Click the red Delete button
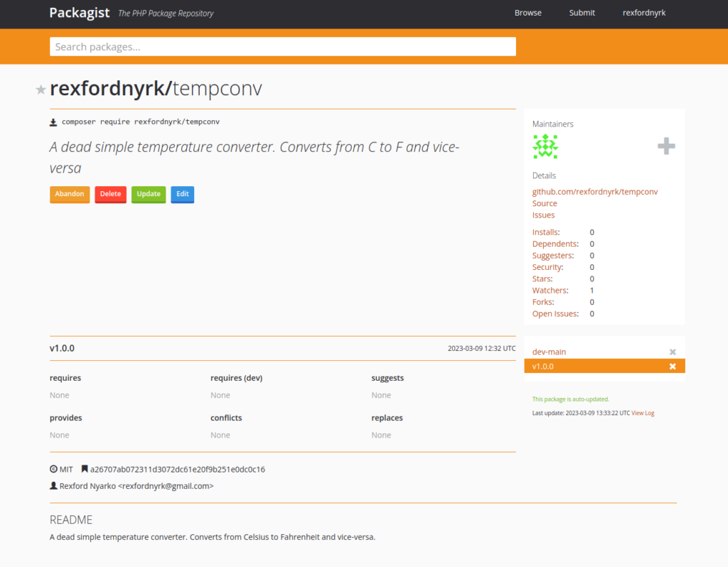 coord(110,195)
